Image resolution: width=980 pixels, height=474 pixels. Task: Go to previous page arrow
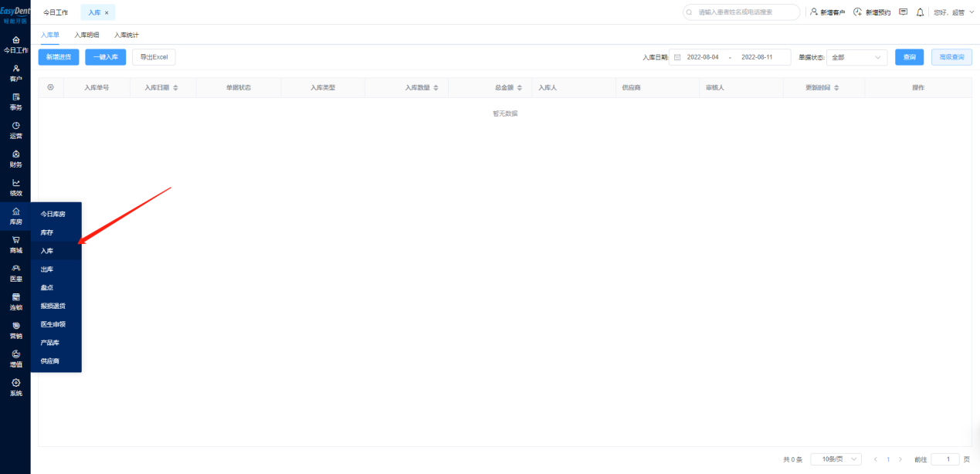(875, 459)
